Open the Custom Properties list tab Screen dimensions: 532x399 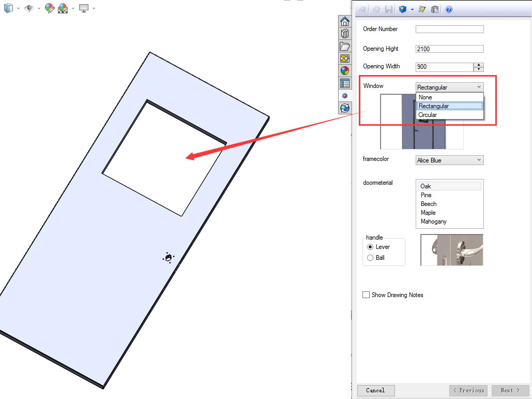pos(344,83)
